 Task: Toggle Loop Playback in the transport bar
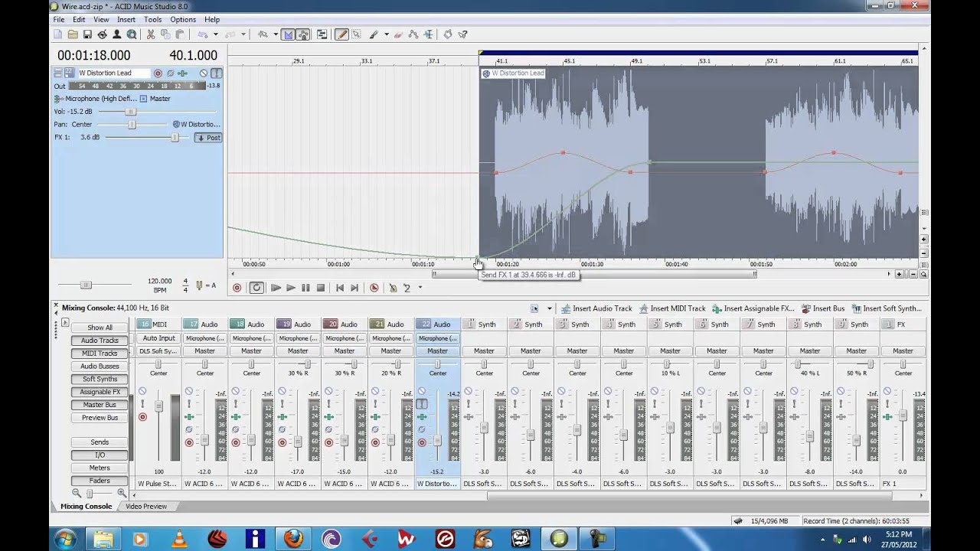coord(256,288)
